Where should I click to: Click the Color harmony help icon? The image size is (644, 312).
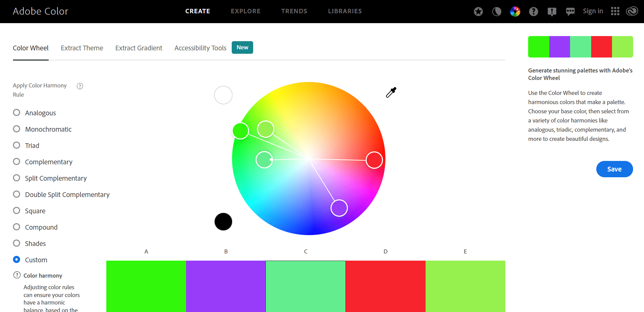(17, 275)
